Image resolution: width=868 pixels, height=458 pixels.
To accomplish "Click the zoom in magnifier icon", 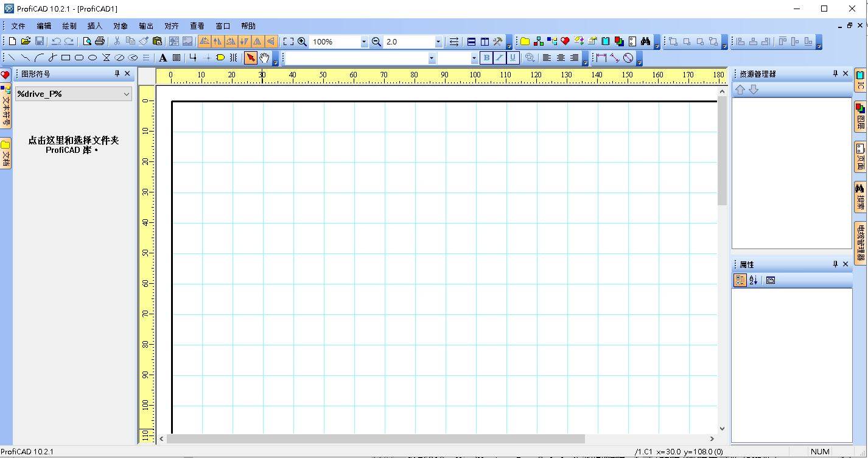I will [x=302, y=41].
